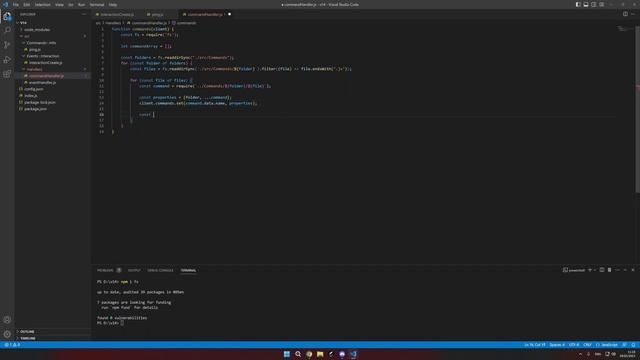Toggle primary side bar layout button
Viewport: 640px width, 360px height.
pyautogui.click(x=578, y=4)
